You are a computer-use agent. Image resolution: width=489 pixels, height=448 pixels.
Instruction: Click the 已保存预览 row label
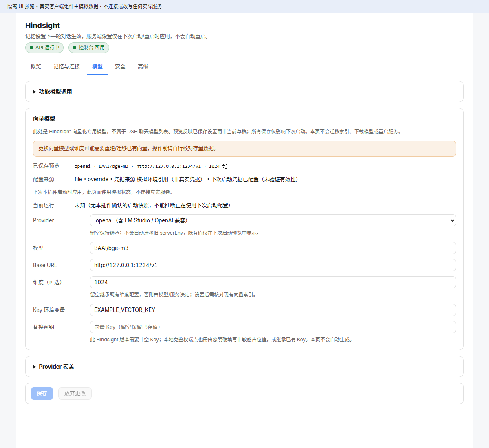pyautogui.click(x=46, y=166)
